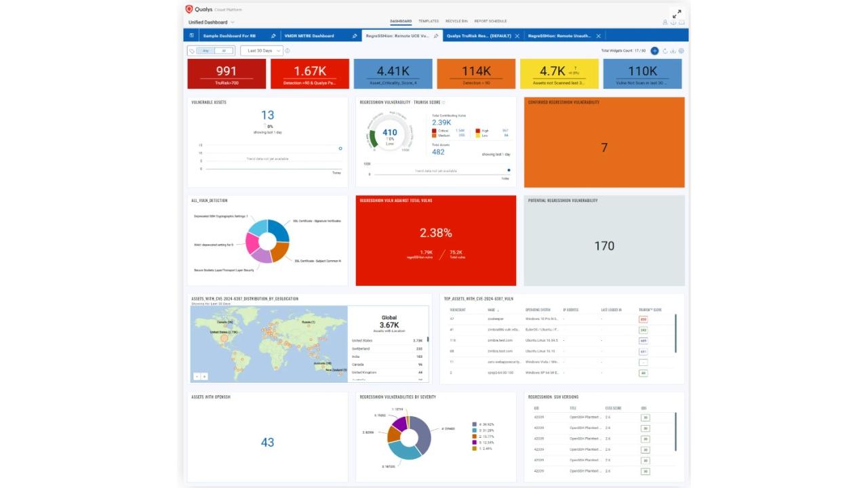
Task: Click Assets with OpenSSH count 43
Action: (267, 442)
